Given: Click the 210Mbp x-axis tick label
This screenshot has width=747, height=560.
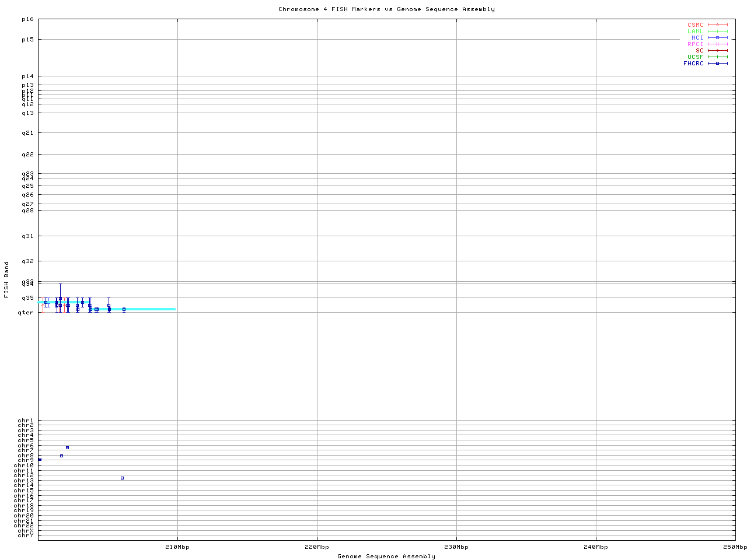Looking at the screenshot, I should [x=177, y=547].
